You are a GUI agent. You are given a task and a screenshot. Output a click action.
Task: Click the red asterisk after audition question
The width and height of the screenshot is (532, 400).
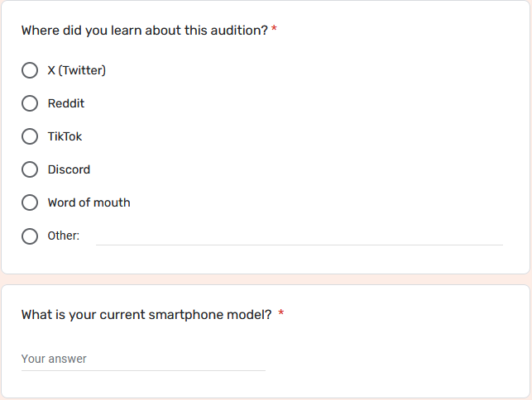point(274,29)
